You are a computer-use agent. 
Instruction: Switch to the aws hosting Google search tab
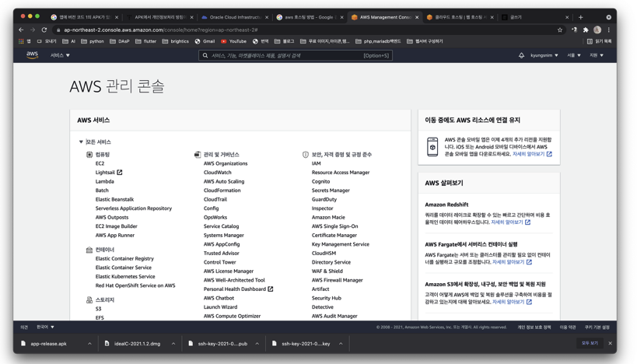tap(309, 17)
